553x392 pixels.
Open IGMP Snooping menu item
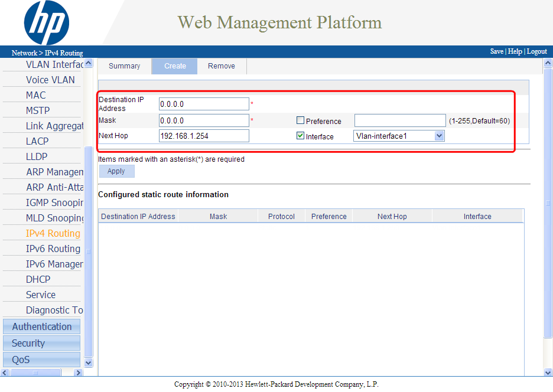pyautogui.click(x=54, y=202)
